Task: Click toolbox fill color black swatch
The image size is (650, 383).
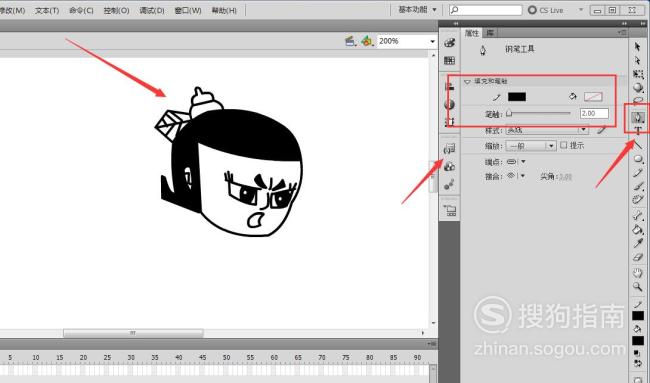Action: pyautogui.click(x=638, y=341)
